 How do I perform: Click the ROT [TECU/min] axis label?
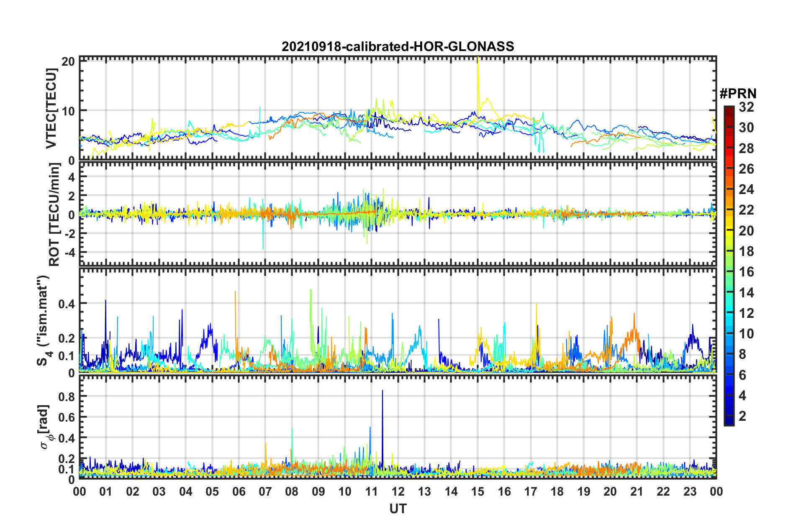[54, 215]
